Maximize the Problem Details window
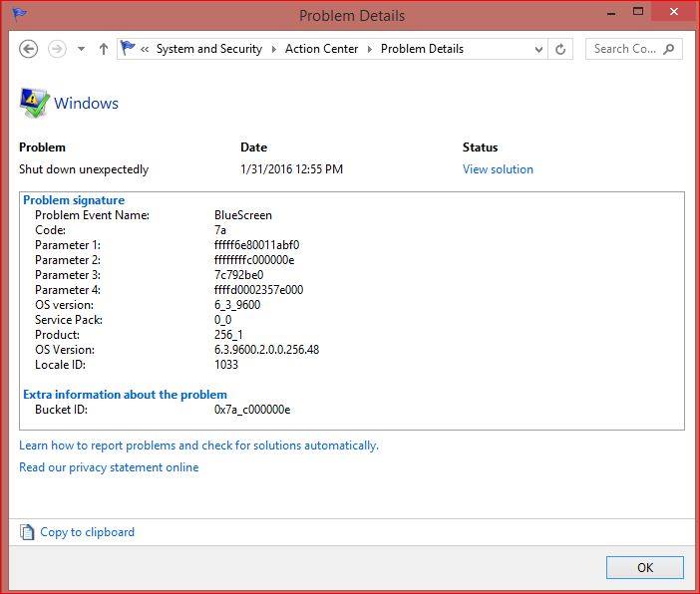This screenshot has height=594, width=700. pos(638,12)
